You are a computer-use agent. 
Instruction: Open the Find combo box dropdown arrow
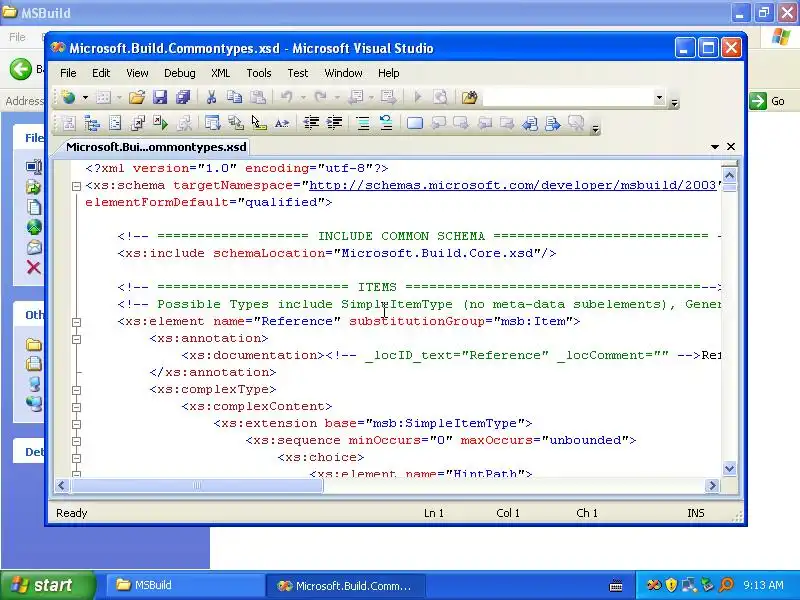pos(659,97)
